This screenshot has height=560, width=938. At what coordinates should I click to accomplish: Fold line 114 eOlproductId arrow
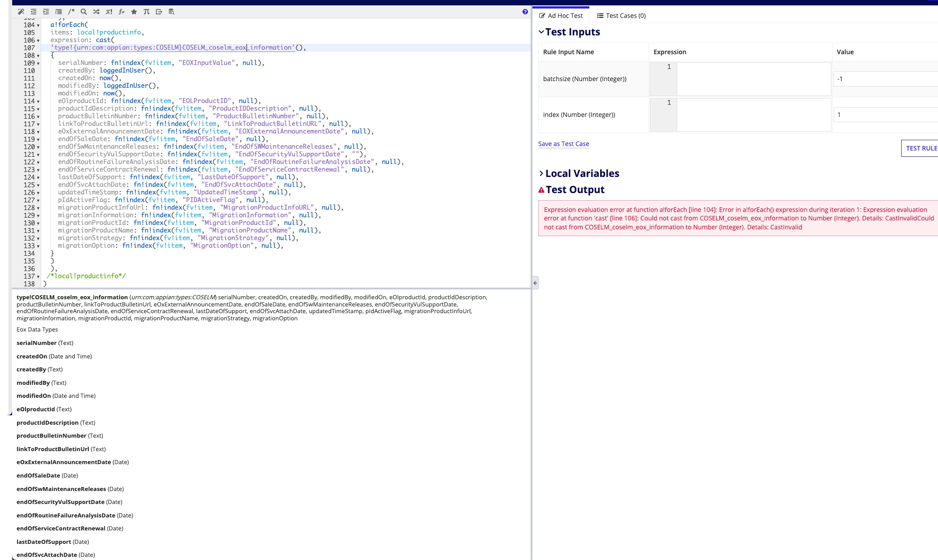point(38,101)
